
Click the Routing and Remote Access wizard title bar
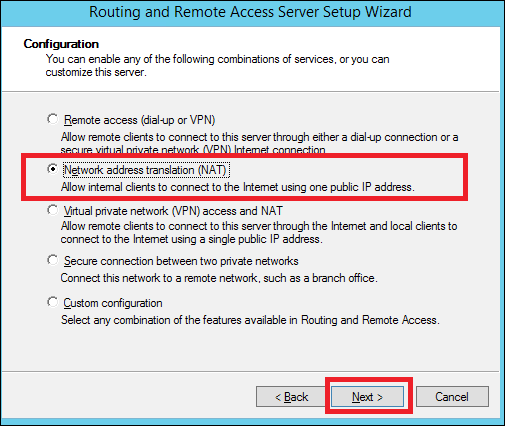coord(250,13)
